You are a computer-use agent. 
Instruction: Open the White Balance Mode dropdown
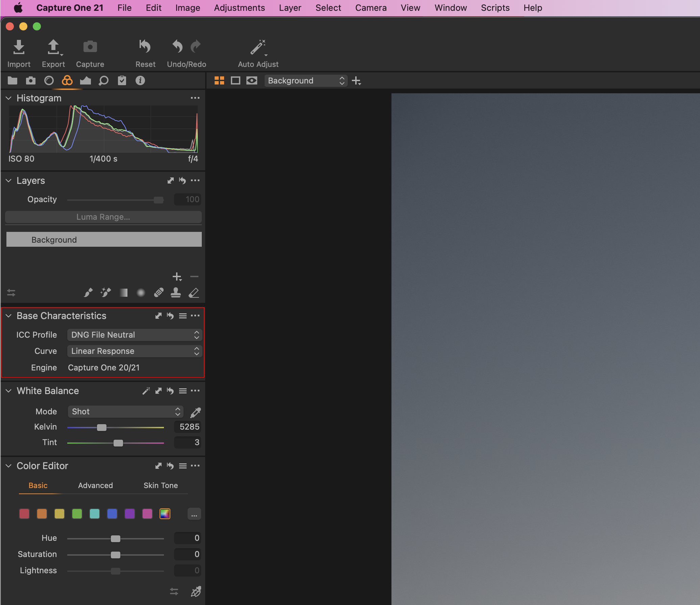click(x=125, y=412)
